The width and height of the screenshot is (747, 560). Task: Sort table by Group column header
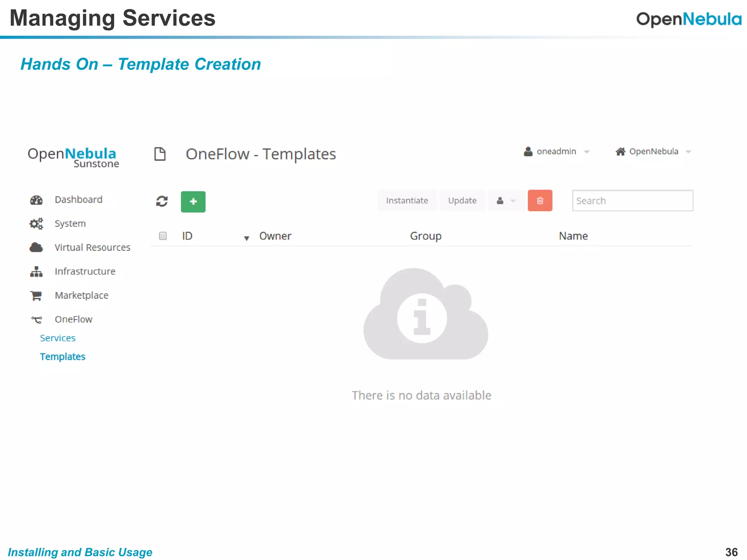tap(426, 236)
